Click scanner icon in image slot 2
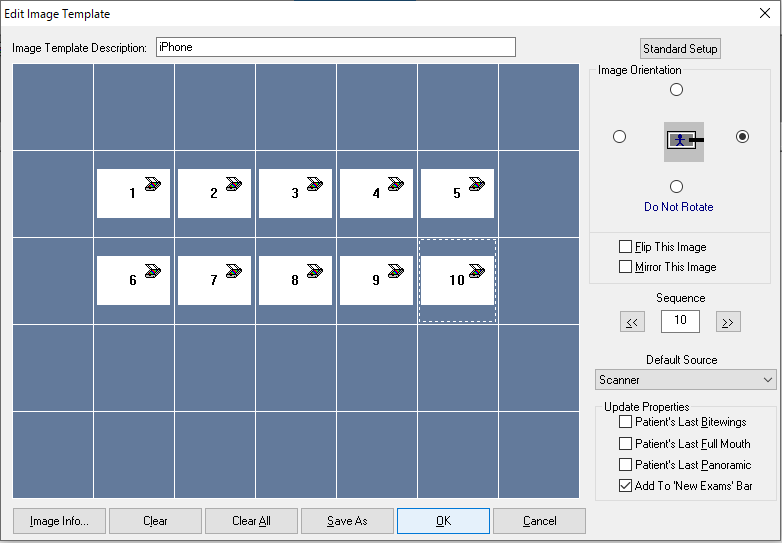Image resolution: width=782 pixels, height=543 pixels. point(234,184)
